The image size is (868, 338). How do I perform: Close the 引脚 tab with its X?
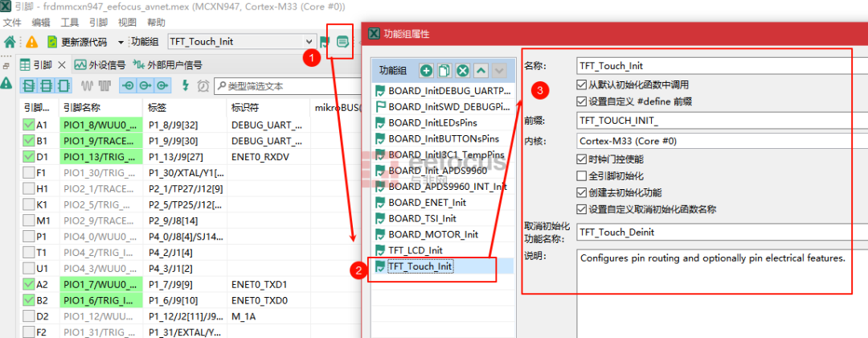[x=62, y=65]
